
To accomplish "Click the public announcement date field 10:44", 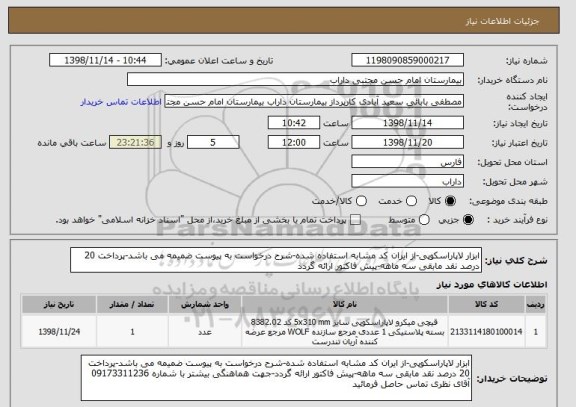I will point(105,60).
